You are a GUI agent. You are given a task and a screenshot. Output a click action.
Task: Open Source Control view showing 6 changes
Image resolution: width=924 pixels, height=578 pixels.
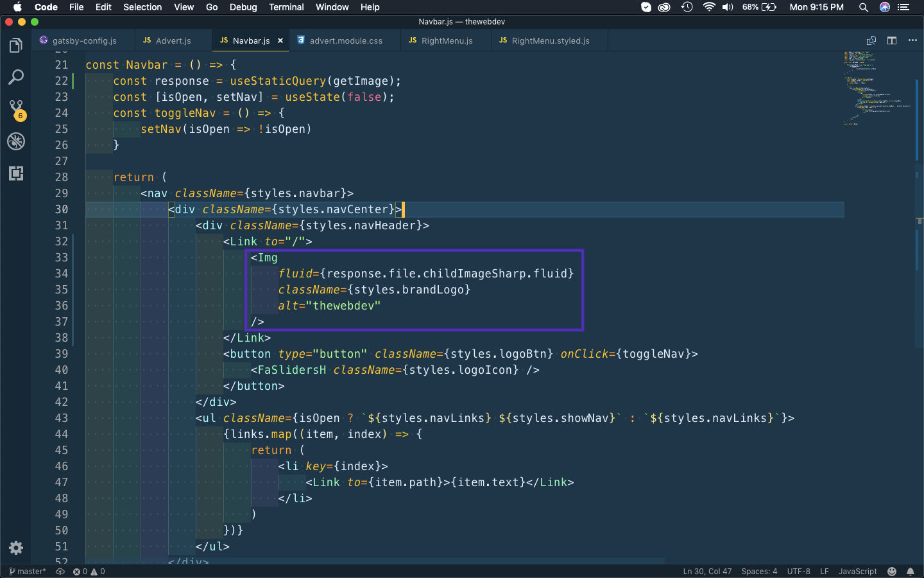pyautogui.click(x=16, y=110)
